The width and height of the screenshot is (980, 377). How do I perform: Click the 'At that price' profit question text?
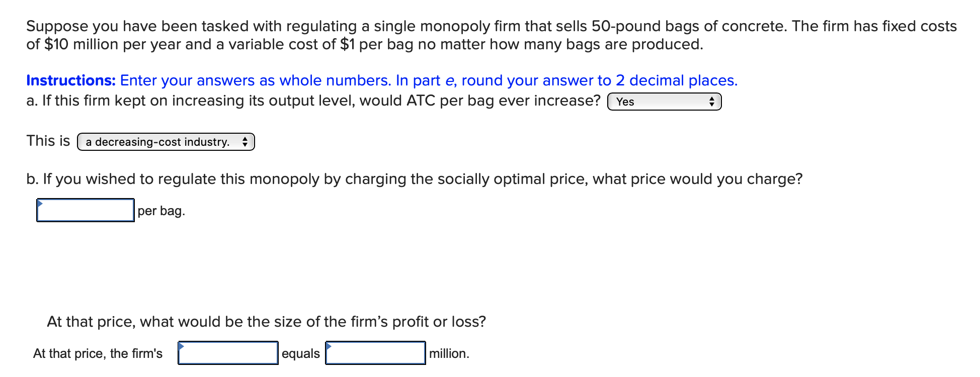(x=267, y=321)
